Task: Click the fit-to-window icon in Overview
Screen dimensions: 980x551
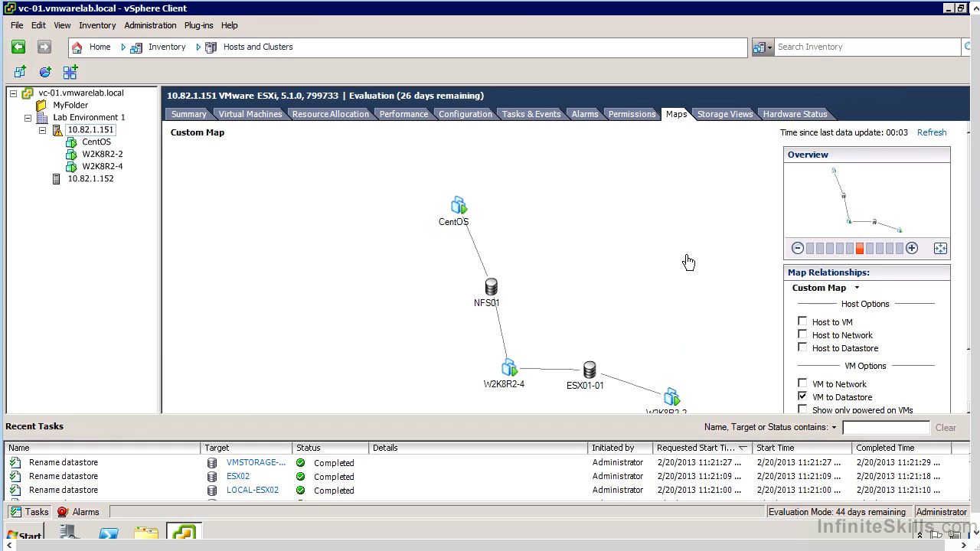Action: click(x=940, y=248)
